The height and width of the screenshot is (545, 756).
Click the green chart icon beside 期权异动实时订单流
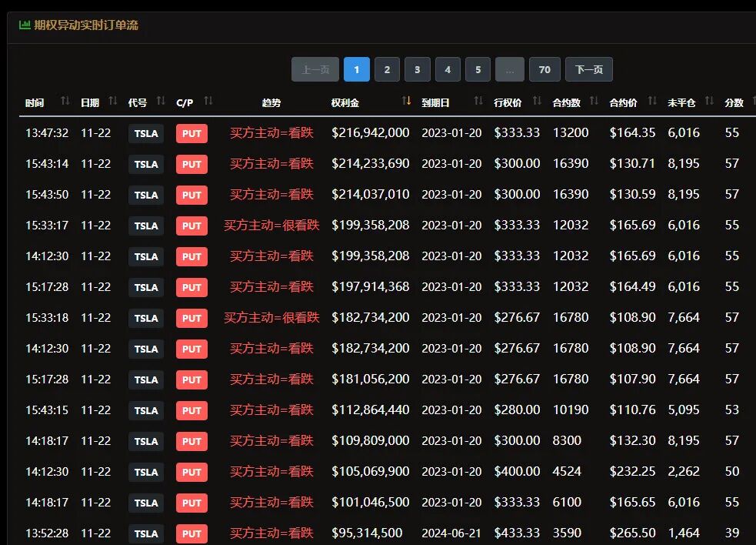point(25,25)
